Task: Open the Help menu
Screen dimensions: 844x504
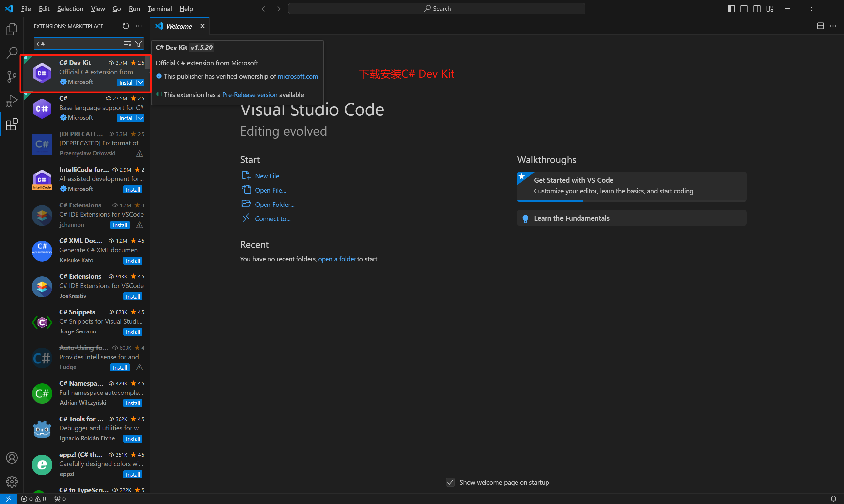Action: pyautogui.click(x=186, y=9)
